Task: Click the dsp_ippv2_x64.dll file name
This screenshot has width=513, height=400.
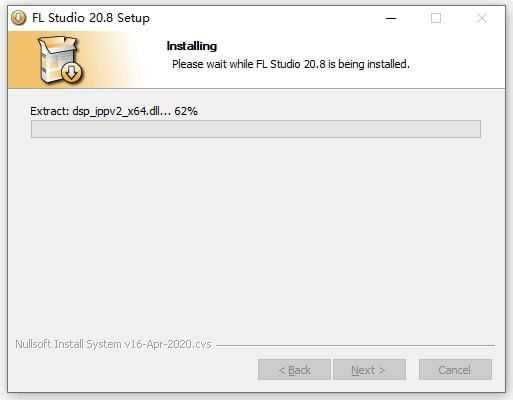Action: 116,111
